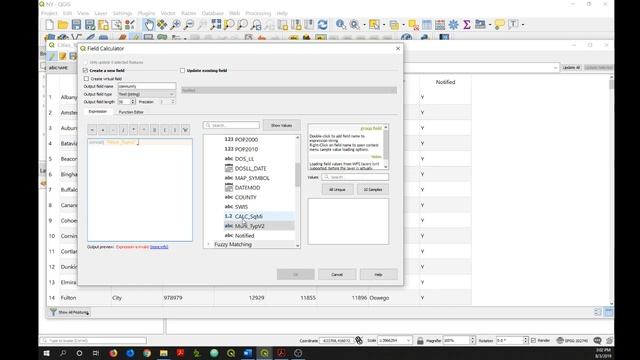Click the Map Tips icon

coord(500,24)
